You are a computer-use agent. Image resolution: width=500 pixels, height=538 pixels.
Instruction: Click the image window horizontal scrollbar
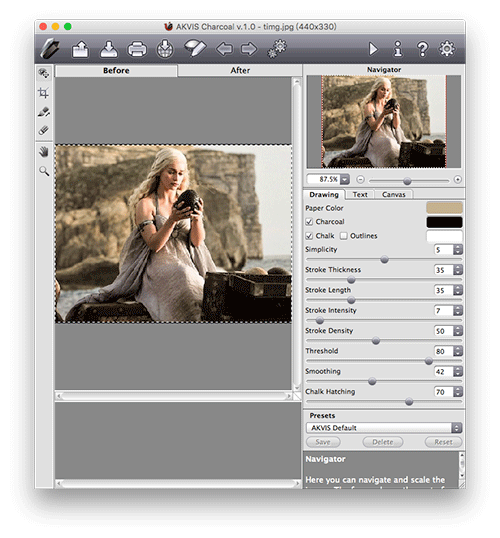pos(174,396)
